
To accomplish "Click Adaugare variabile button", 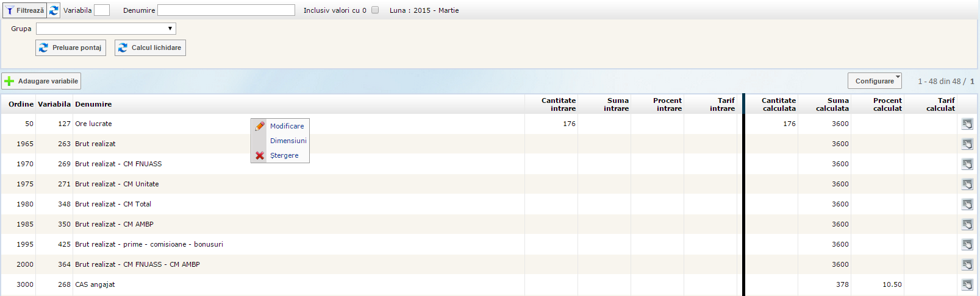I will [x=41, y=81].
